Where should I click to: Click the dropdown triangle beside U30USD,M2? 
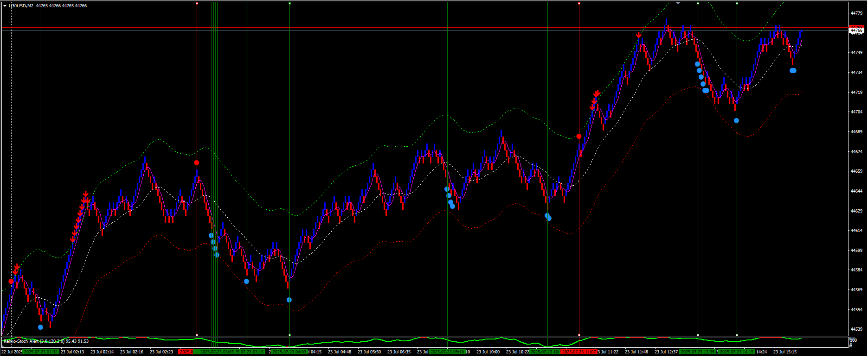point(5,6)
